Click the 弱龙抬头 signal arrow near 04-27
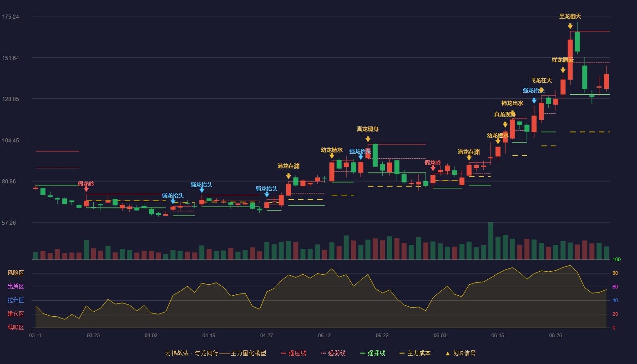 (x=267, y=194)
